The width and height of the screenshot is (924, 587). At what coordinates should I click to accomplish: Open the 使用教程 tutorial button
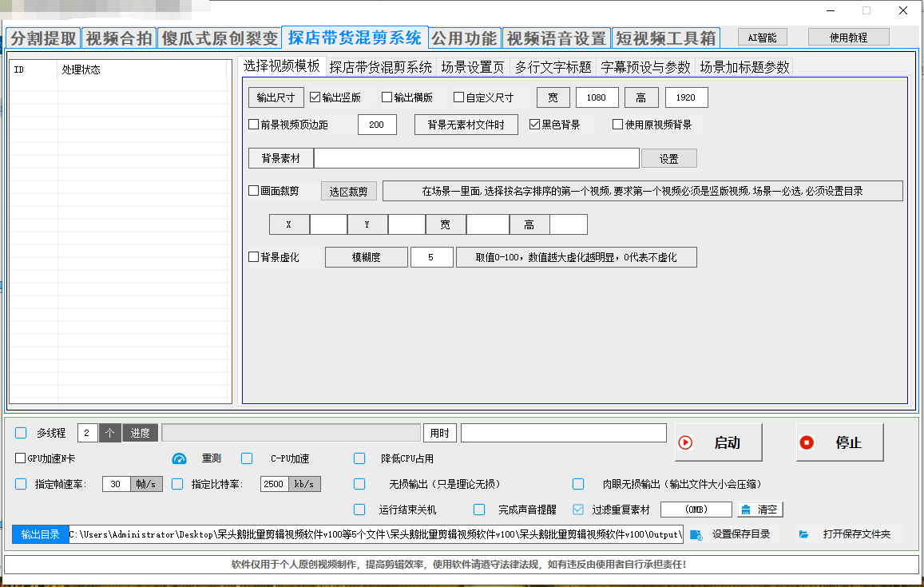tap(848, 37)
